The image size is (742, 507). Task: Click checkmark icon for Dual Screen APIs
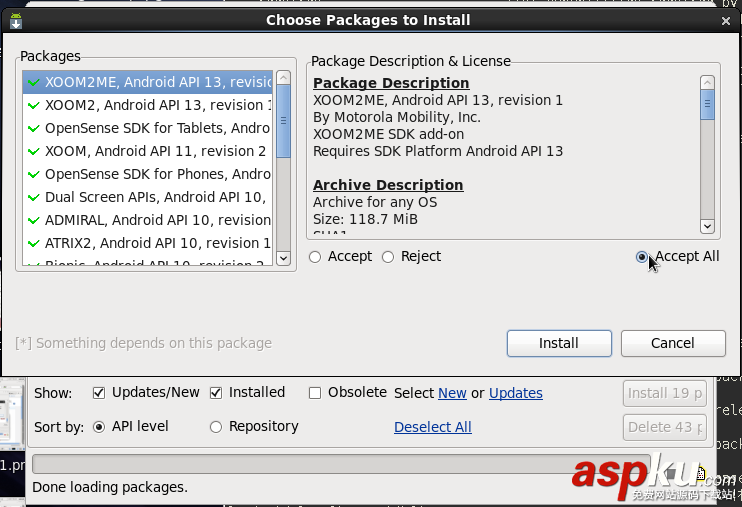click(x=34, y=197)
